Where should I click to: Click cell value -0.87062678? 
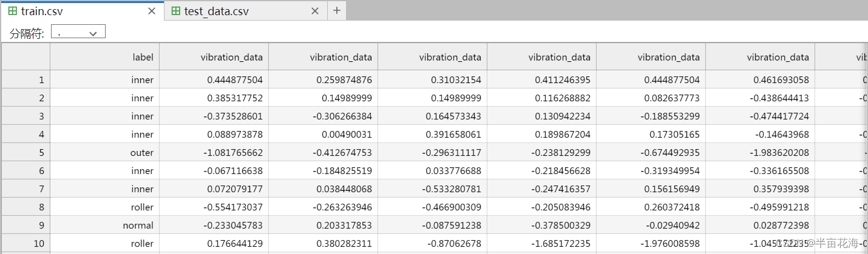(x=432, y=243)
